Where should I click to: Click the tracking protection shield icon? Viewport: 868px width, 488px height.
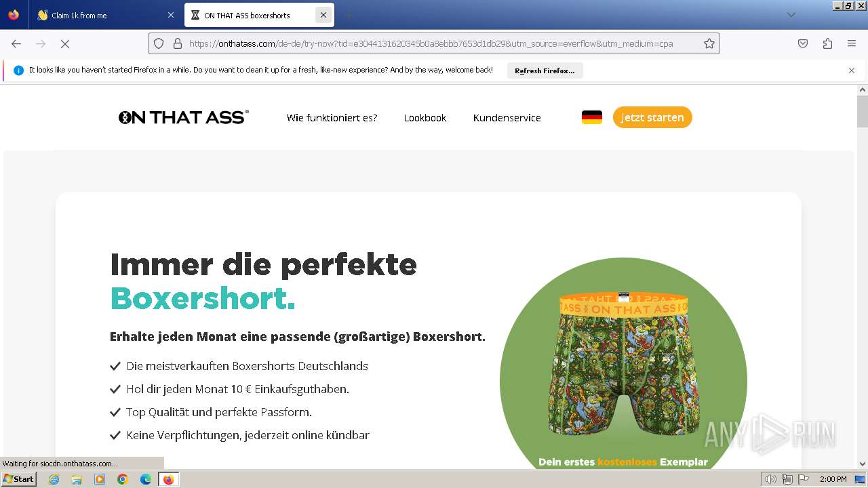point(159,43)
